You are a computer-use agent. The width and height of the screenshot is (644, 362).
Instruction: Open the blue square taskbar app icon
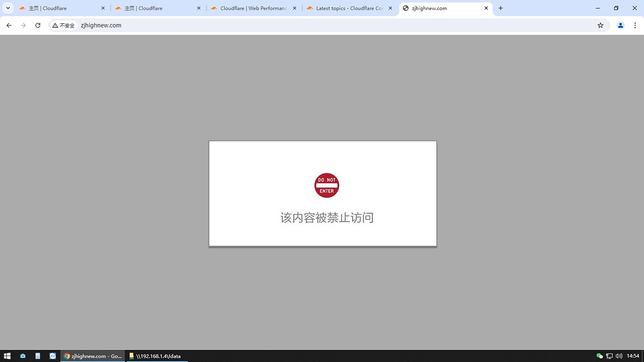click(x=53, y=356)
